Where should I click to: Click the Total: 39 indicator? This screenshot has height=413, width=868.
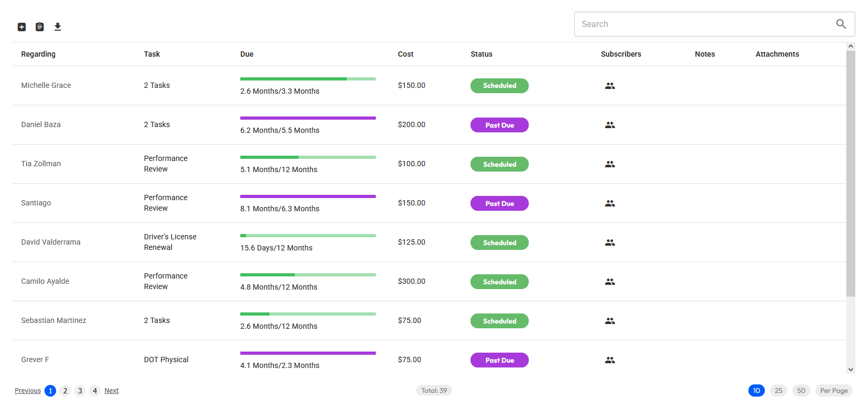(434, 391)
